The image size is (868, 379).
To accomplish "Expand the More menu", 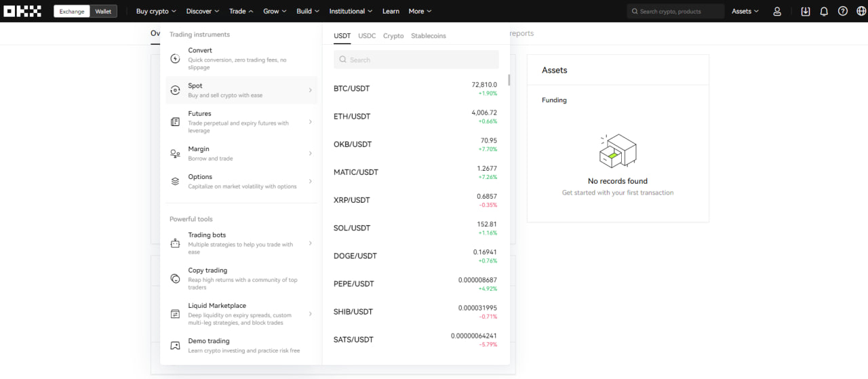I will (420, 12).
